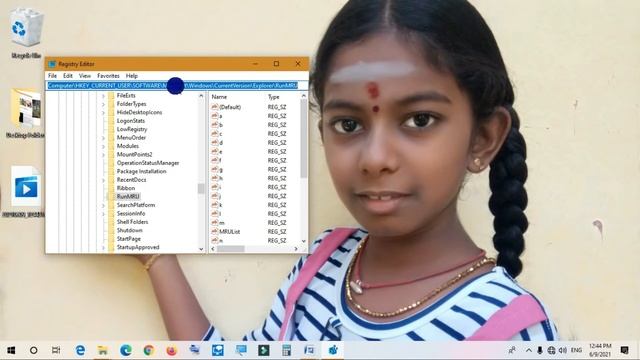Viewport: 640px width, 360px height.
Task: Click the volume icon in system tray
Action: tap(563, 350)
